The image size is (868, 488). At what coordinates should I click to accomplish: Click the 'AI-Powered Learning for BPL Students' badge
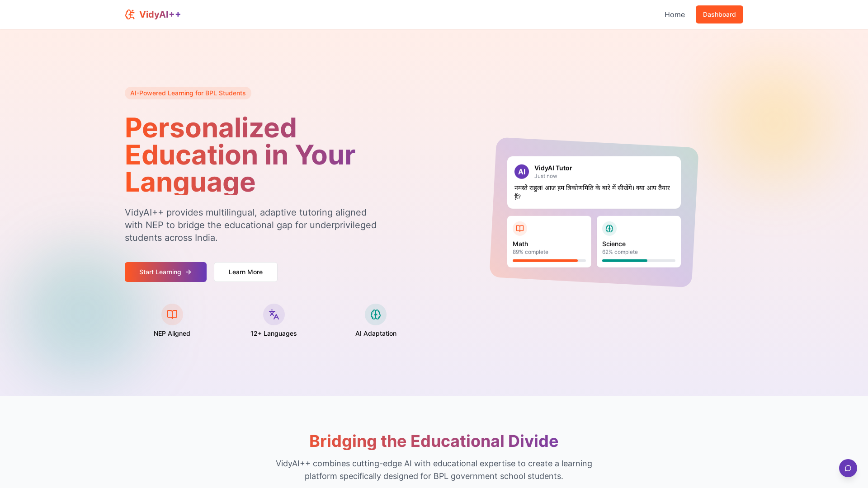pyautogui.click(x=188, y=93)
